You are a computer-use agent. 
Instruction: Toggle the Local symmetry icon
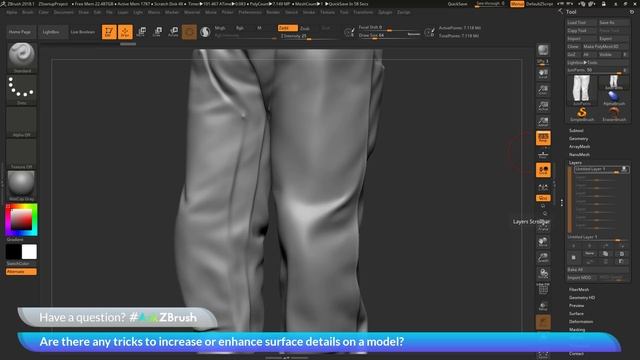543,170
